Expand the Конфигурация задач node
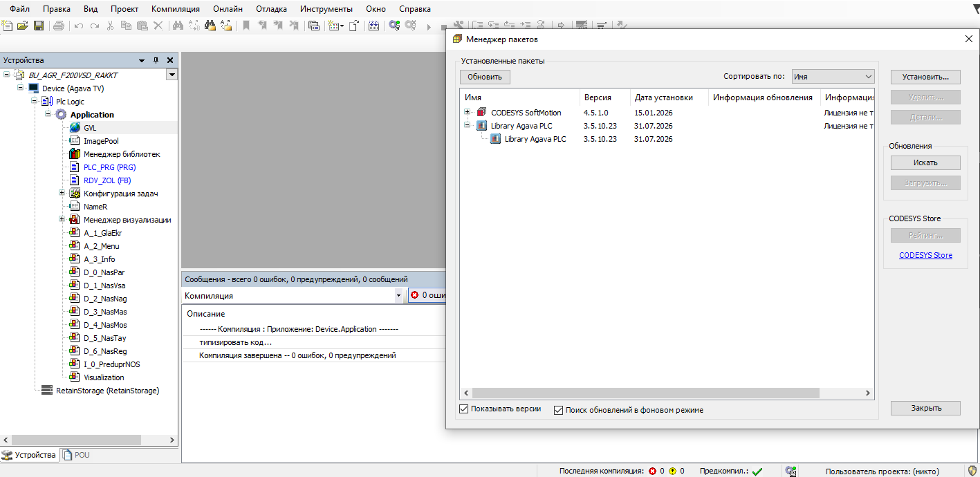This screenshot has width=980, height=477. 62,193
